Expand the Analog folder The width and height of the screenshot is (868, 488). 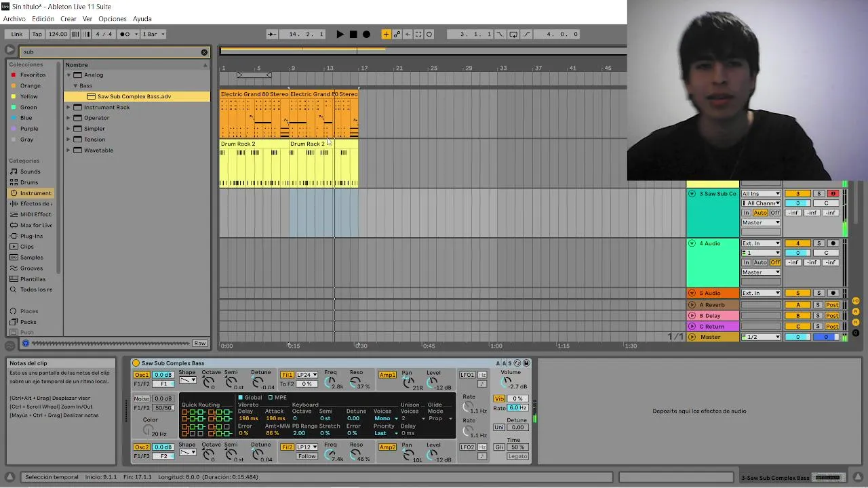[x=68, y=75]
